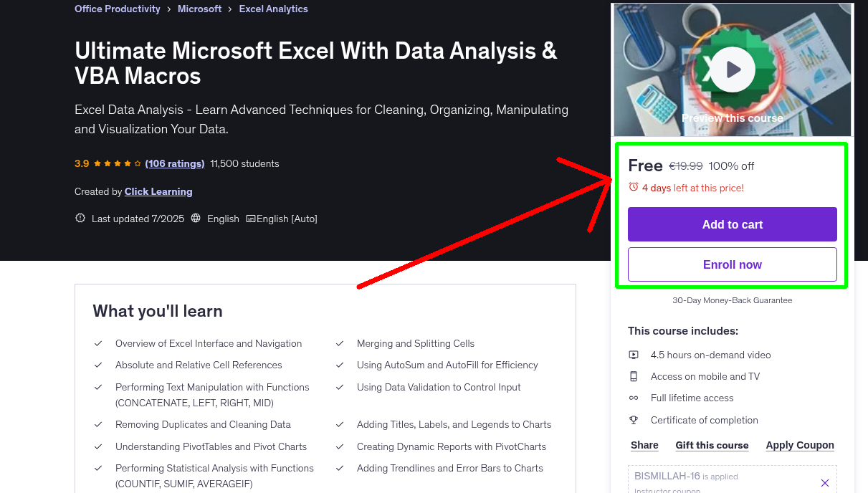Play the course preview video
This screenshot has height=493, width=868.
click(x=733, y=70)
